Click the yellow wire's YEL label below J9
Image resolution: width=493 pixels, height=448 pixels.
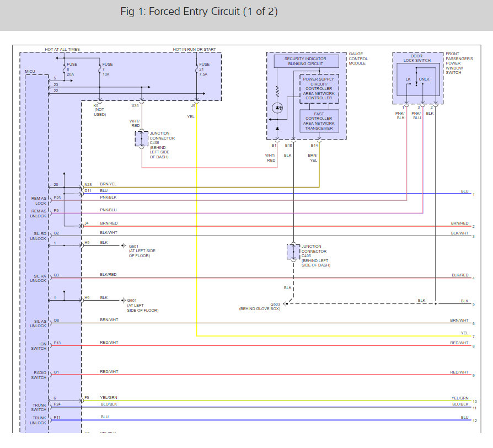click(x=191, y=117)
